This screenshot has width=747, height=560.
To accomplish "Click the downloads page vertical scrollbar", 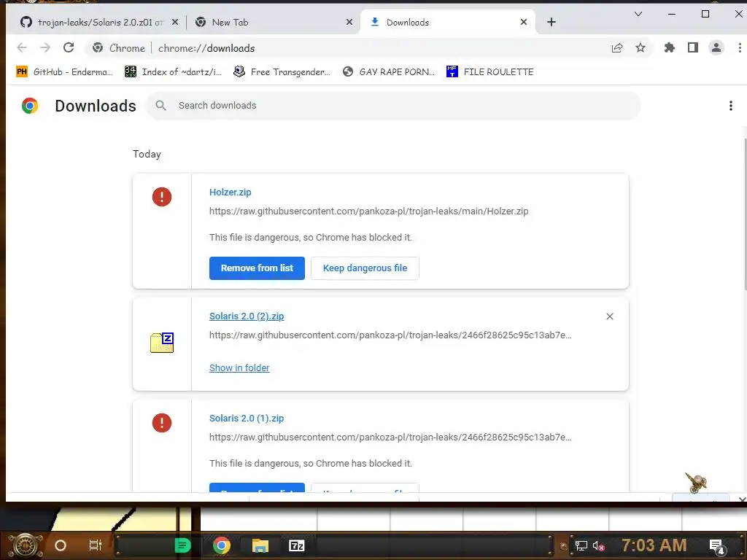I will tap(745, 214).
